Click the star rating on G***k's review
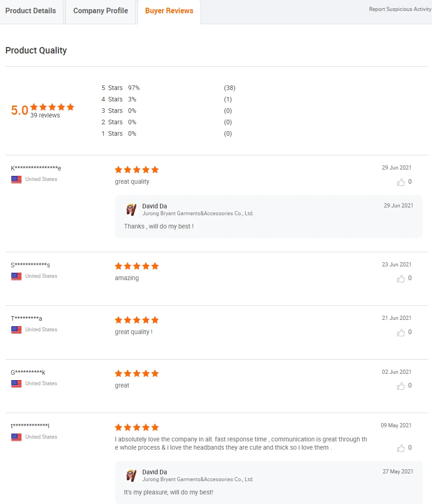 click(x=137, y=373)
